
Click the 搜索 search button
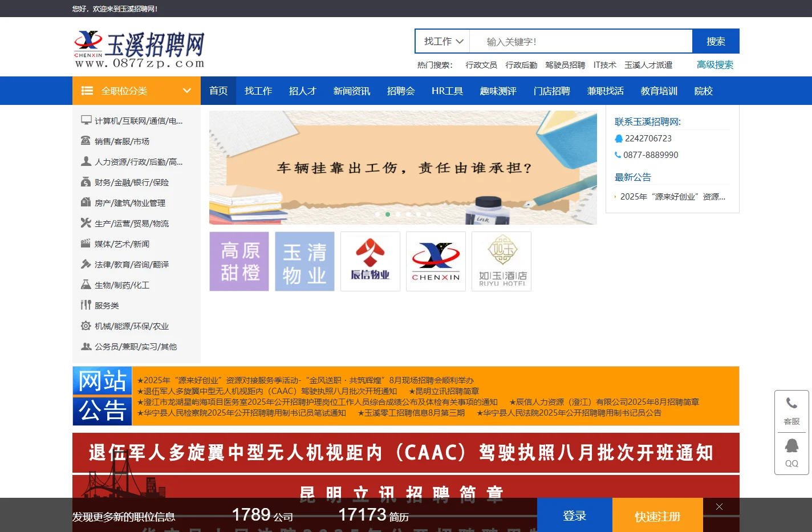point(716,41)
